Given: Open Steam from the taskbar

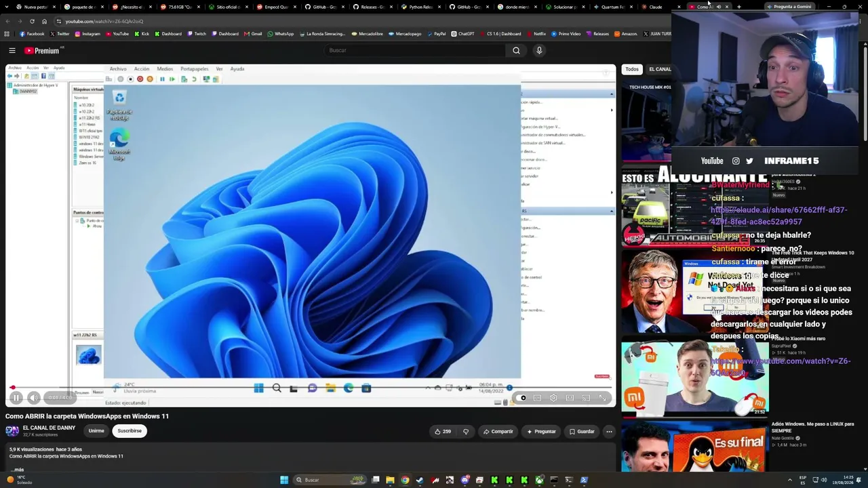Looking at the screenshot, I should coord(420,480).
